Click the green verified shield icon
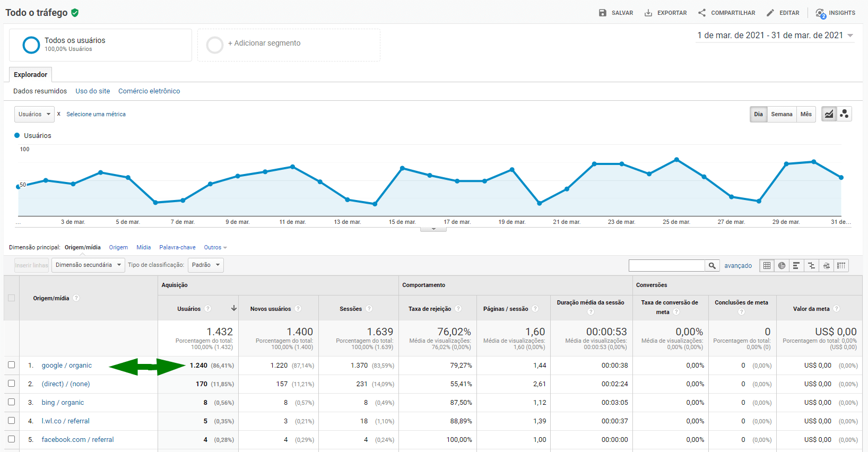868x452 pixels. (x=75, y=13)
